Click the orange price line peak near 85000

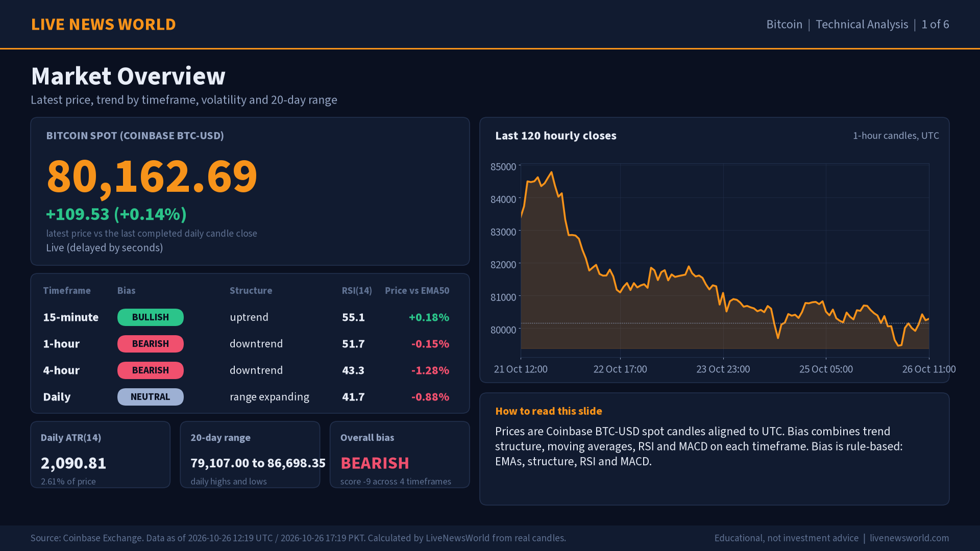(x=551, y=173)
